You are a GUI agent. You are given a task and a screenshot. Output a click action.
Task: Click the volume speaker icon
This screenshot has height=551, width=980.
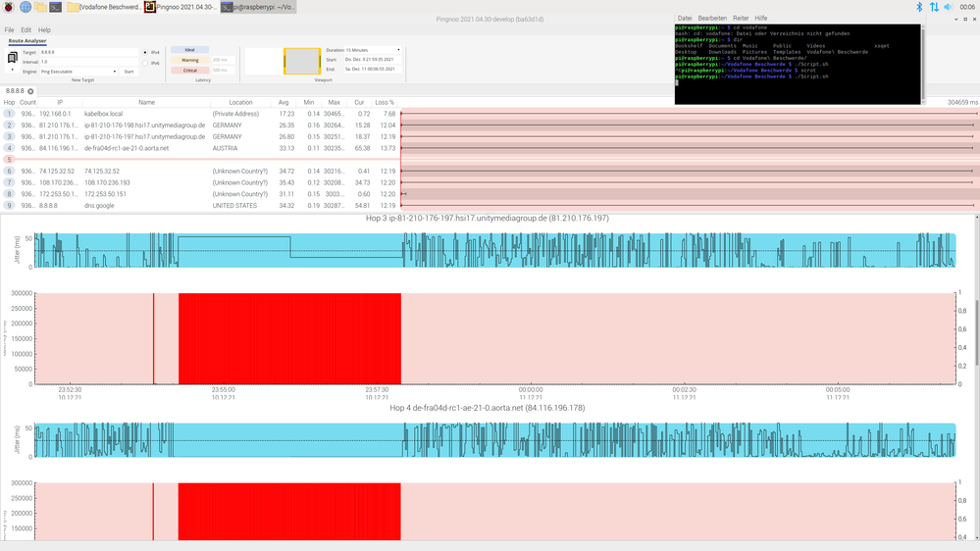coord(949,7)
